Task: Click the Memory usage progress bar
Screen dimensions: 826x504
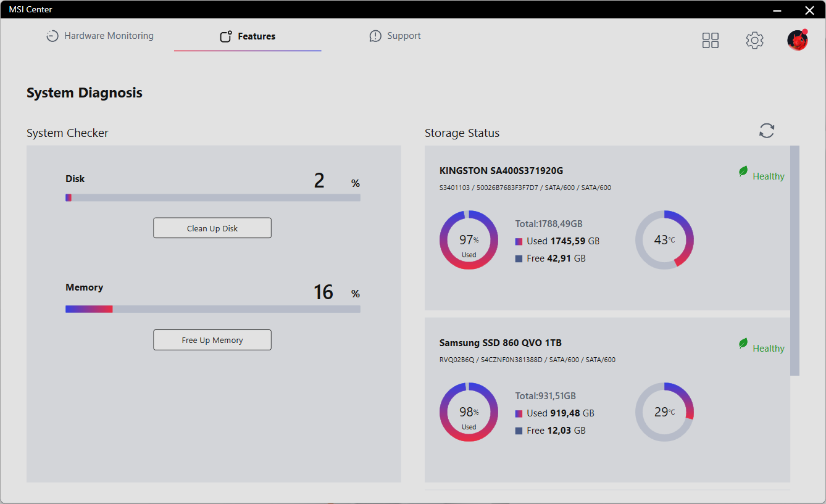Action: tap(213, 309)
